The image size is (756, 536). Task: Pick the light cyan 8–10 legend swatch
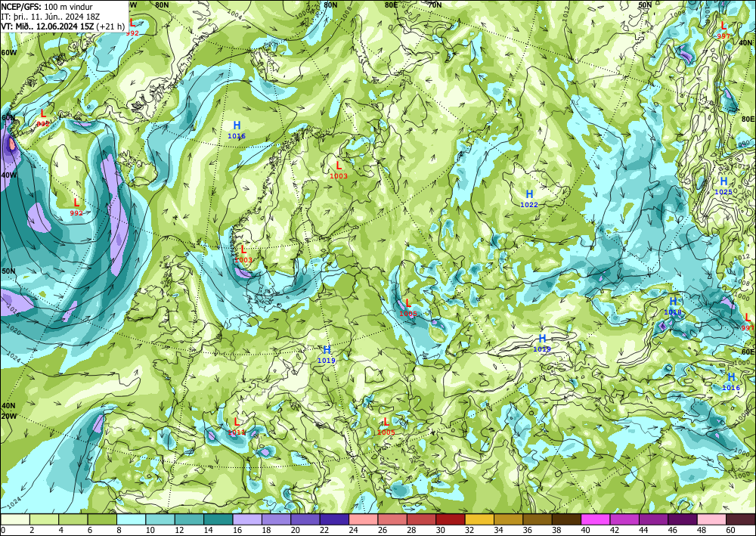click(x=131, y=519)
